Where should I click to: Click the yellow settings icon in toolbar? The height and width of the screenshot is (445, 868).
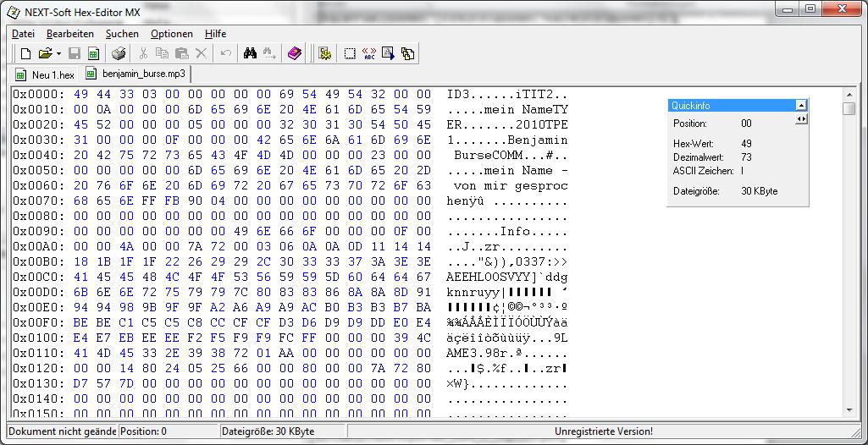pos(324,53)
